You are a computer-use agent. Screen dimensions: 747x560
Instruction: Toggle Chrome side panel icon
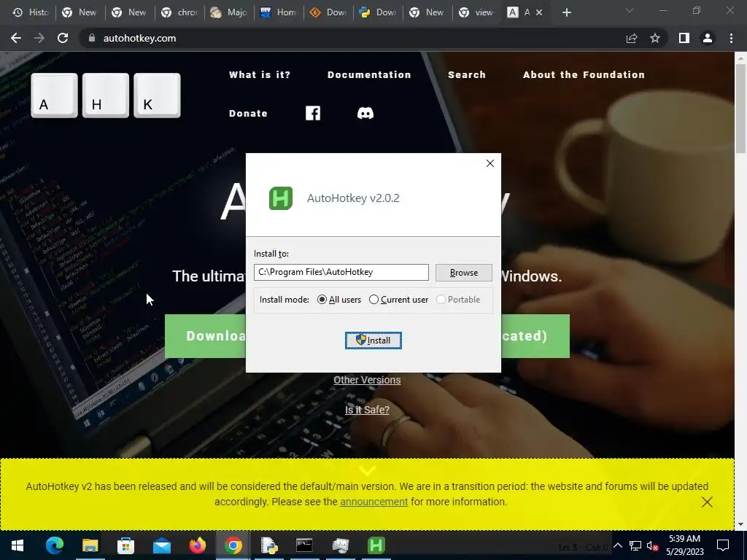click(x=684, y=38)
